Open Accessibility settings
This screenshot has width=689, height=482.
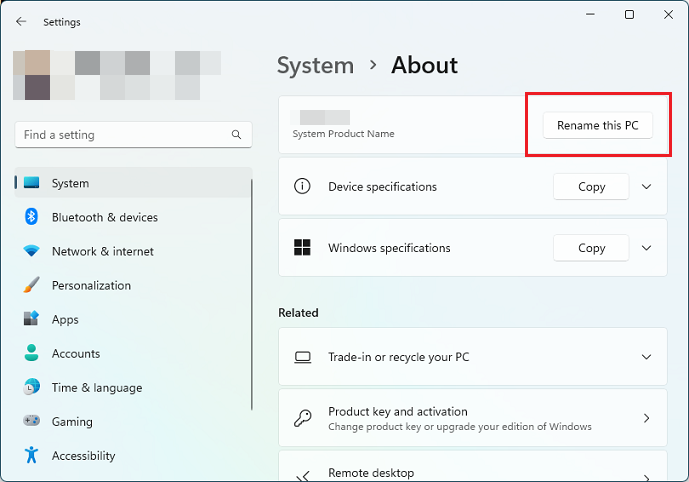(x=133, y=455)
